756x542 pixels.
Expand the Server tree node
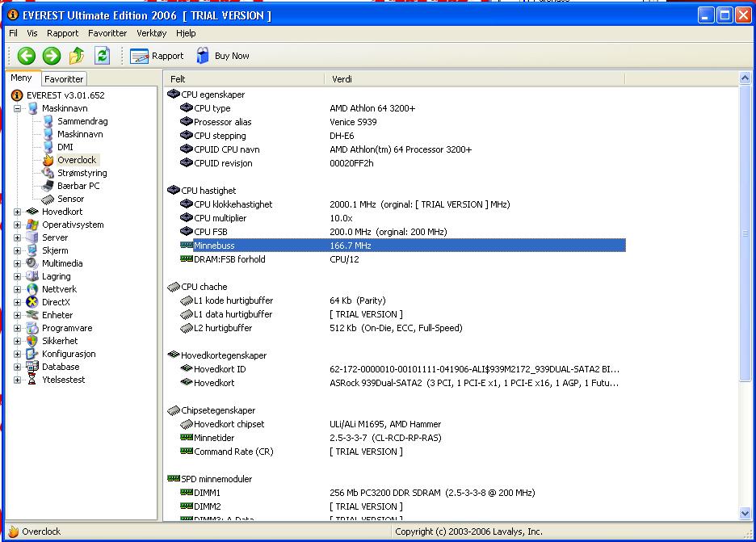click(17, 237)
